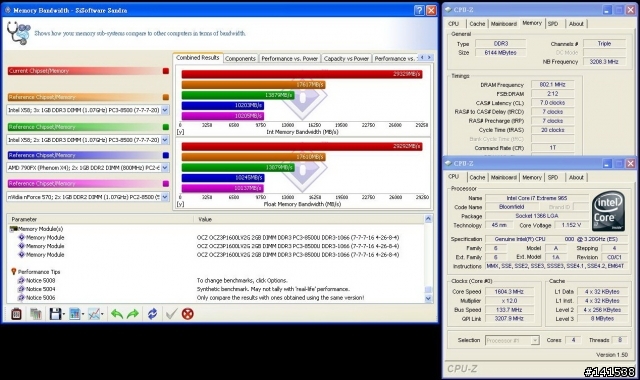This screenshot has height=380, width=640.
Task: Click the blue refresh arrows icon
Action: pos(152,314)
